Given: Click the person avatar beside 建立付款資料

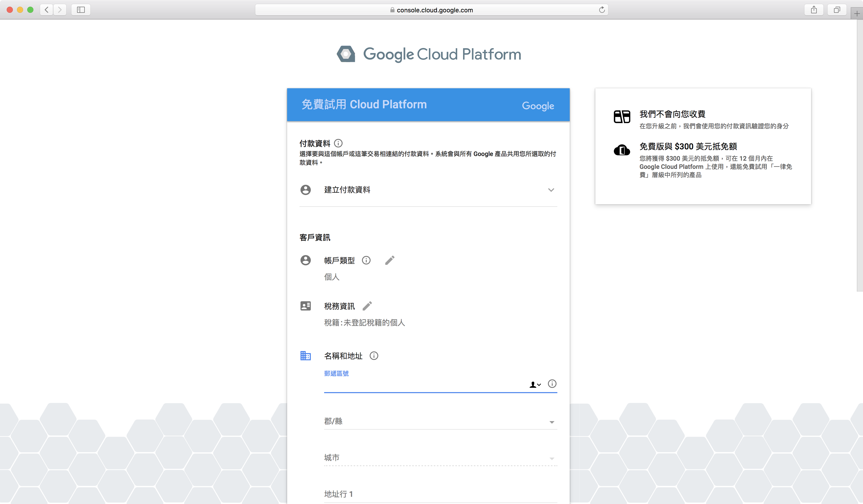Looking at the screenshot, I should 305,190.
